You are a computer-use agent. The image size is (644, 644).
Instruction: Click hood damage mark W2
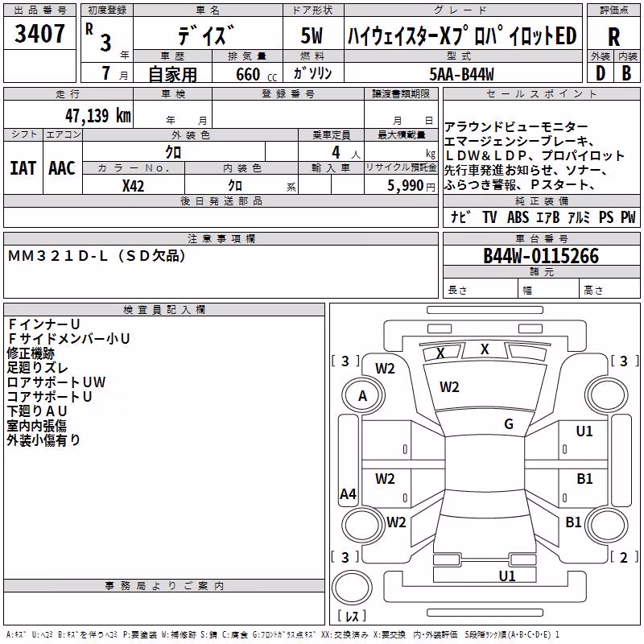[x=449, y=387]
